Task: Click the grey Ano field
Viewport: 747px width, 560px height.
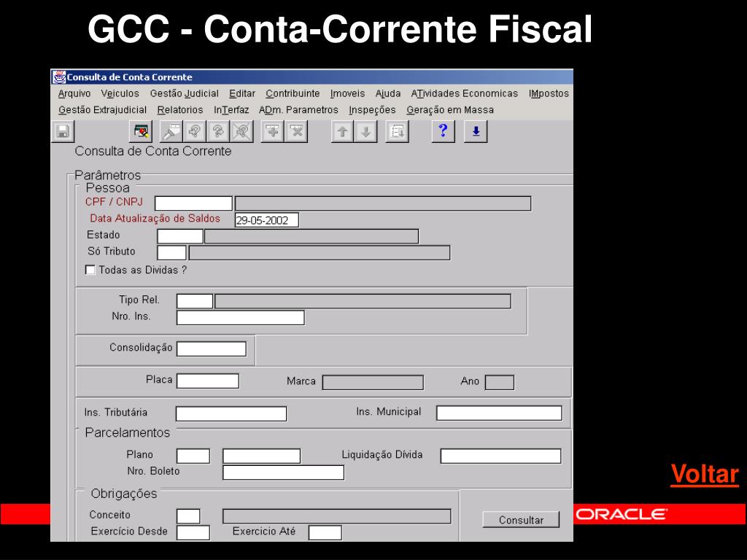Action: (x=500, y=382)
